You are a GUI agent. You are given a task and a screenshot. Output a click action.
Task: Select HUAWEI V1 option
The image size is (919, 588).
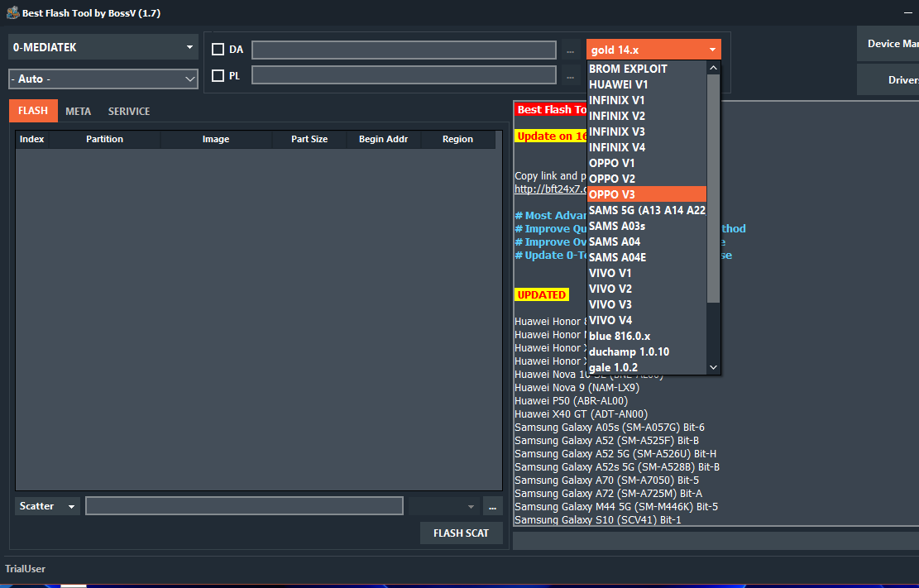[x=647, y=84]
